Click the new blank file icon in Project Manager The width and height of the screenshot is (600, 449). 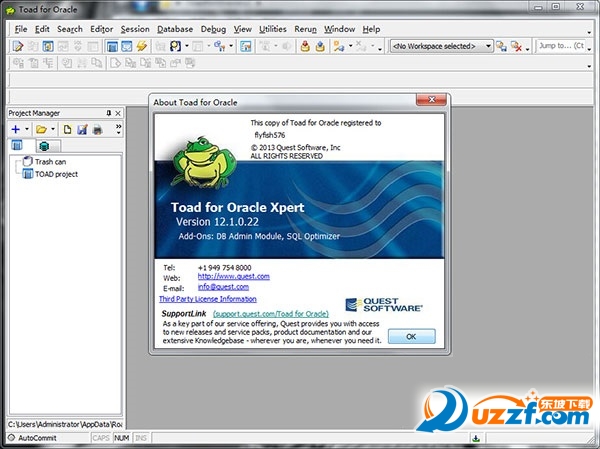pos(67,129)
